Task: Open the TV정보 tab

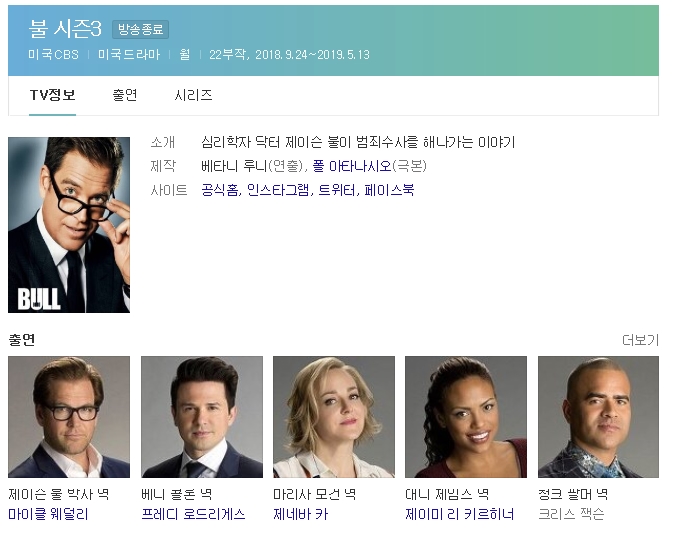Action: [53, 95]
